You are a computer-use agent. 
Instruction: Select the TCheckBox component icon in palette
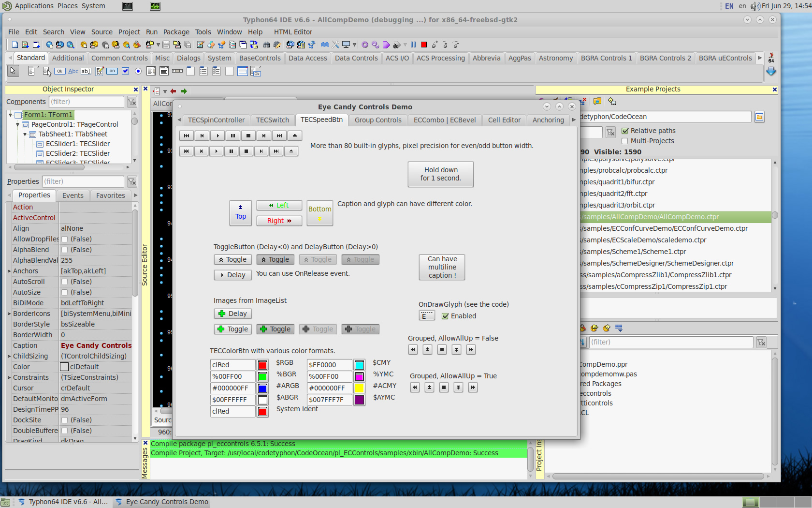[x=125, y=71]
